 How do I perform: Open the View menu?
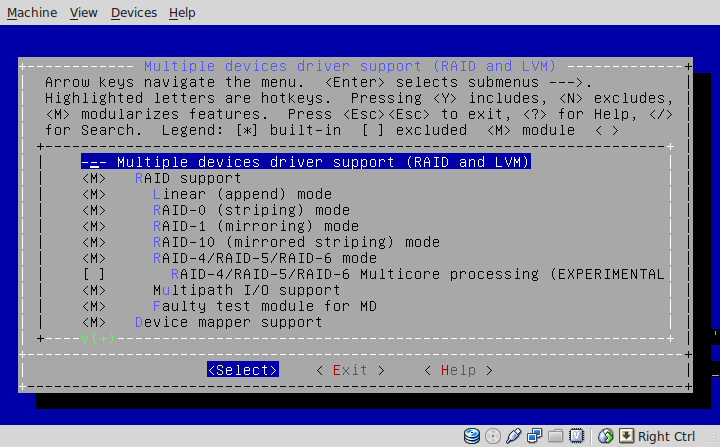pos(84,12)
